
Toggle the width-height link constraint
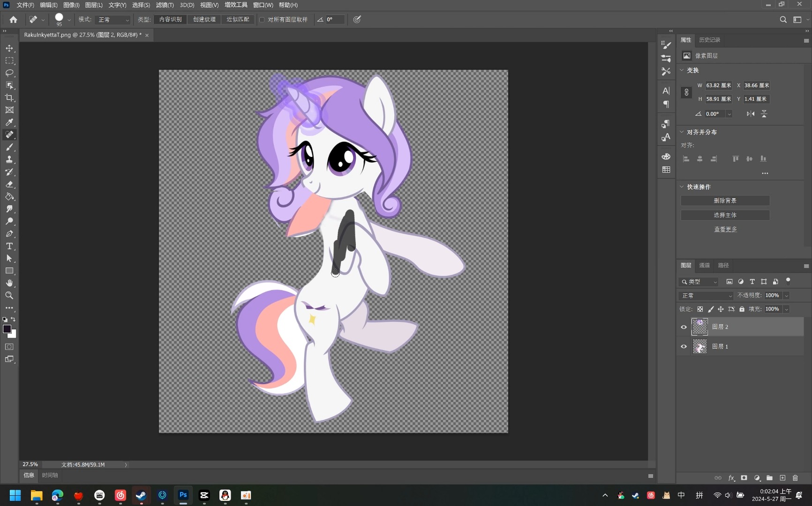pos(686,92)
